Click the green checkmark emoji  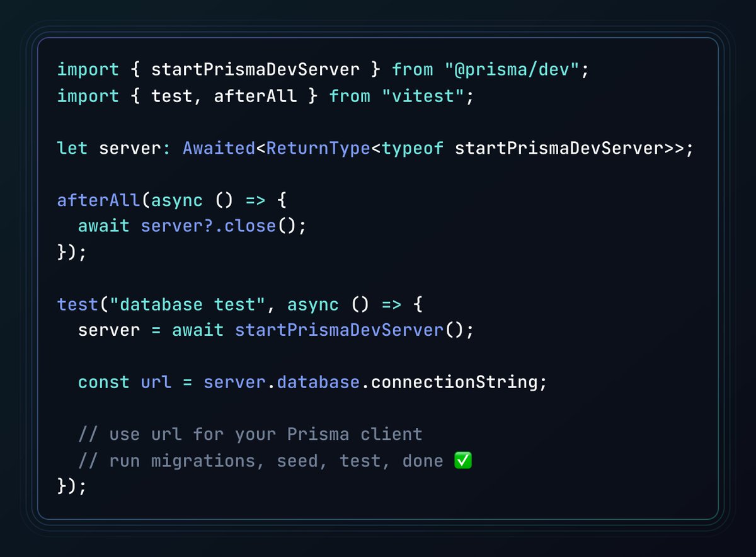462,460
